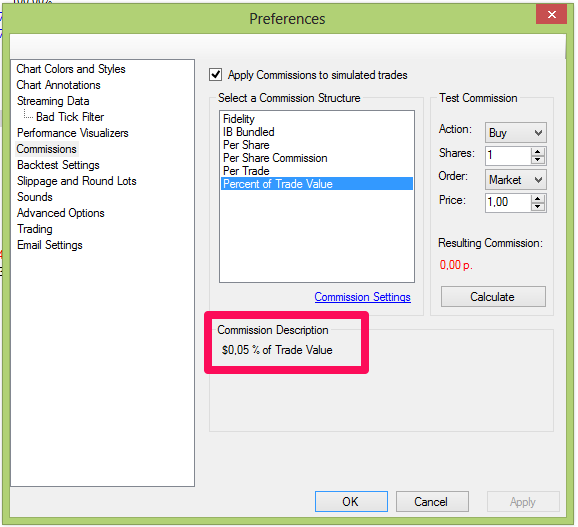Go to Backtest Settings section
The image size is (578, 527).
(x=58, y=165)
